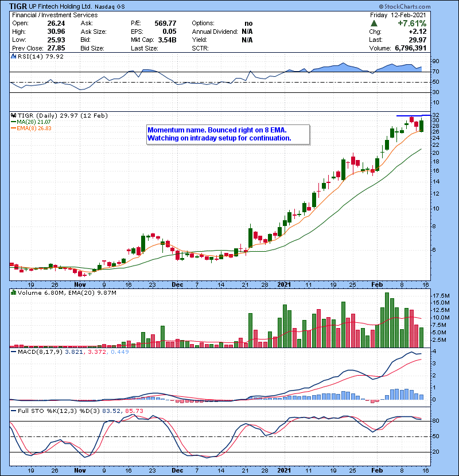The image size is (459, 476).
Task: Click the SCTR: label
Action: (200, 48)
